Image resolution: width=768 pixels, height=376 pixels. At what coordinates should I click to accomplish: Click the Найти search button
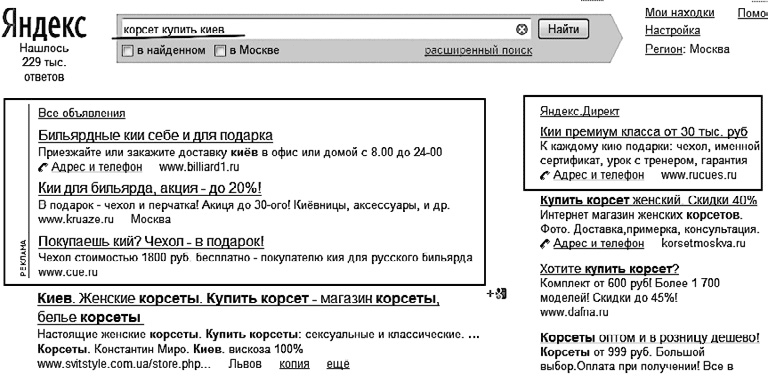click(563, 29)
